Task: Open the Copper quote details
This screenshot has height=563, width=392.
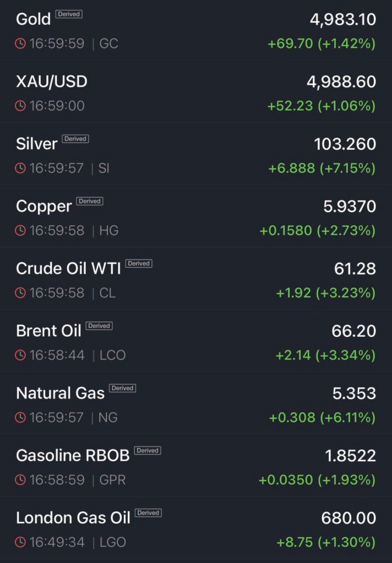Action: click(x=44, y=206)
